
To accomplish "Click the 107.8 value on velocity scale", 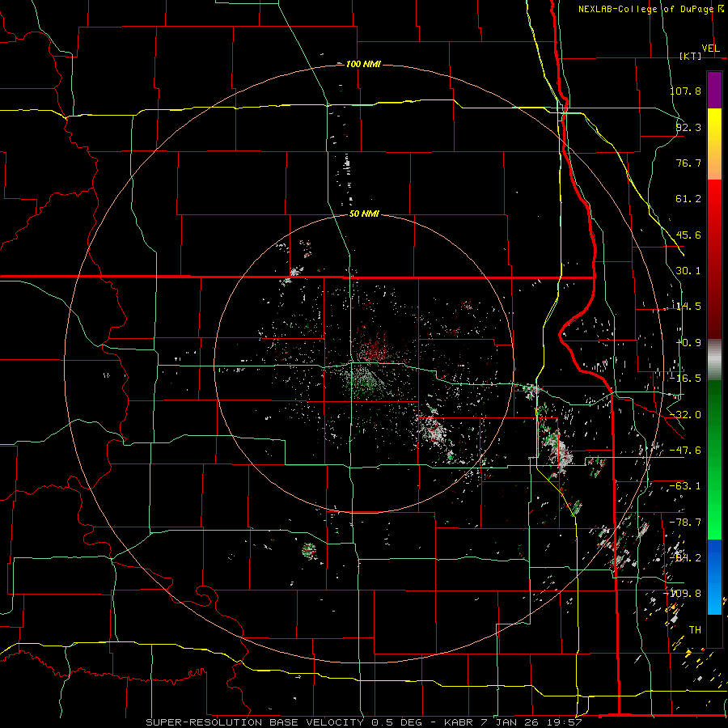I will 685,91.
